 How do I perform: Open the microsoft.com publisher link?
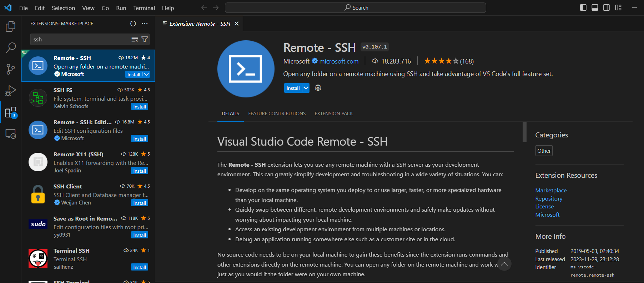(339, 61)
